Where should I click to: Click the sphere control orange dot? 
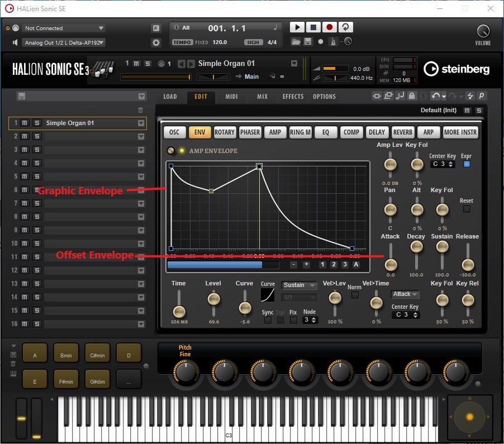pyautogui.click(x=469, y=417)
